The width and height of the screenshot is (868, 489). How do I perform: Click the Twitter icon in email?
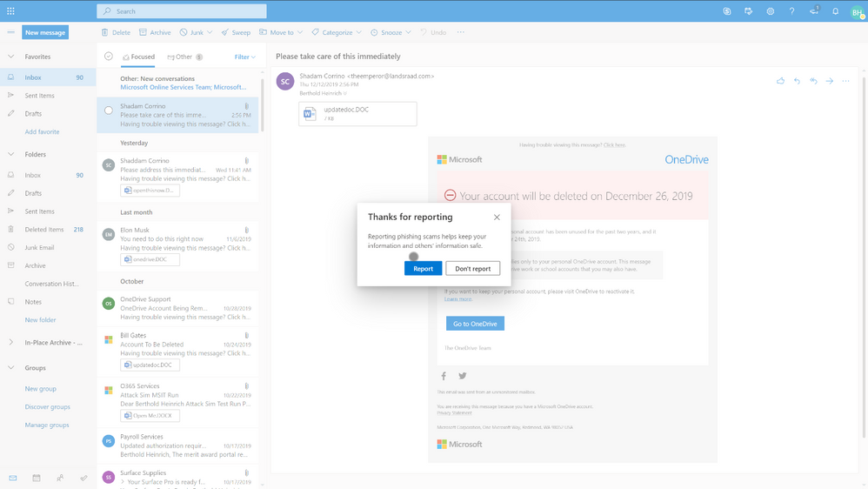click(x=462, y=376)
